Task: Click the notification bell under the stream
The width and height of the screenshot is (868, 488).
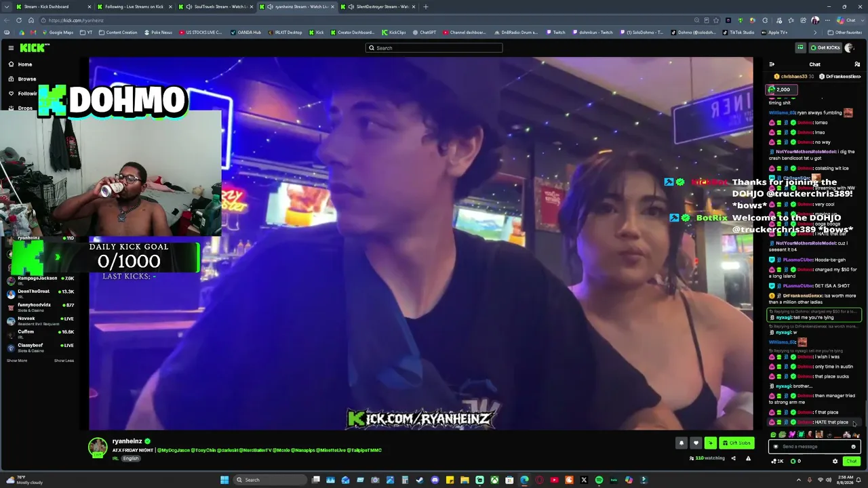Action: tap(682, 443)
